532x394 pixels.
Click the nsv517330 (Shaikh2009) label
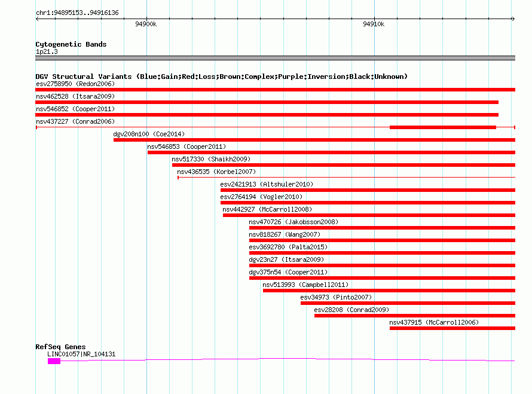[211, 159]
